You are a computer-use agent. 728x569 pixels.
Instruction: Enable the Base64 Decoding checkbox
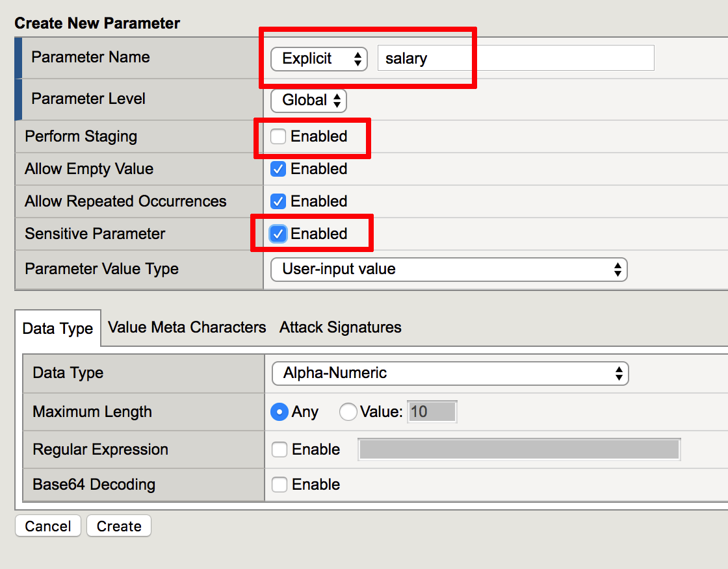point(279,485)
